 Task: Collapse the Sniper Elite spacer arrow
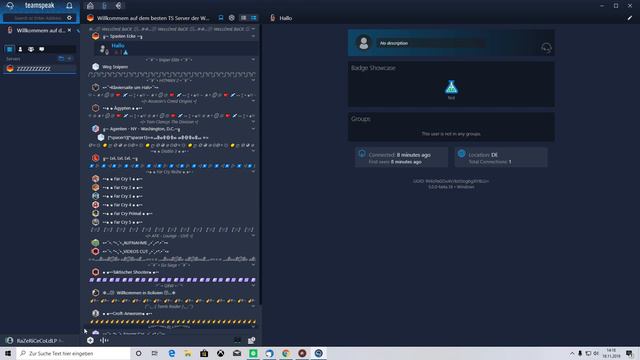coord(253,60)
